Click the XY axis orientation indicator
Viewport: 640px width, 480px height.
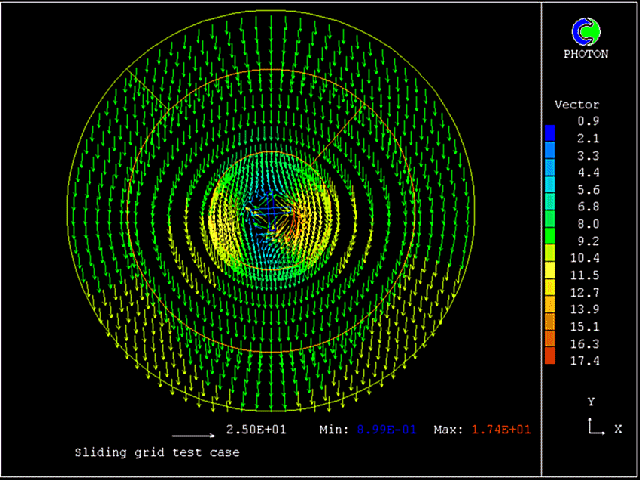tap(593, 427)
